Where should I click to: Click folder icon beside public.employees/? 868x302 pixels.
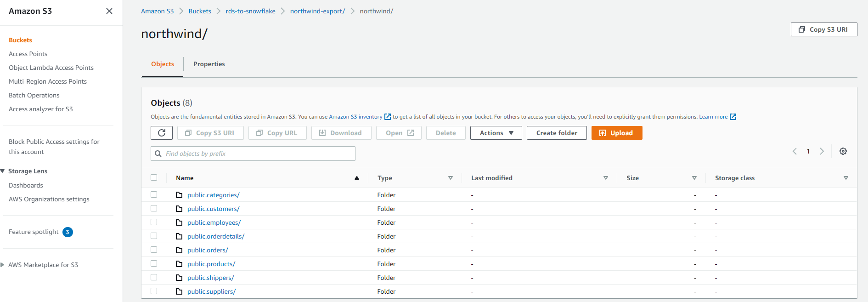[179, 222]
